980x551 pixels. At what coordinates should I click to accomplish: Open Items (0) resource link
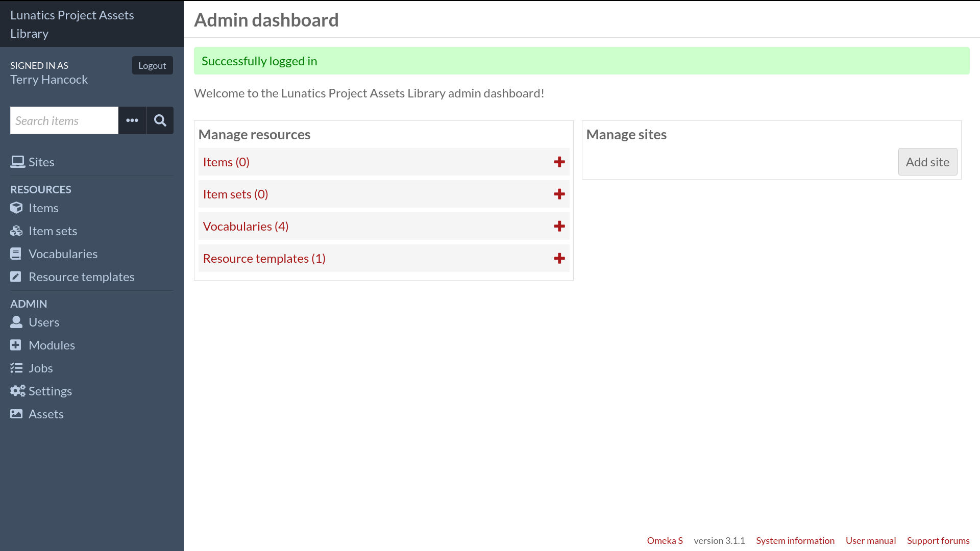[x=226, y=162]
